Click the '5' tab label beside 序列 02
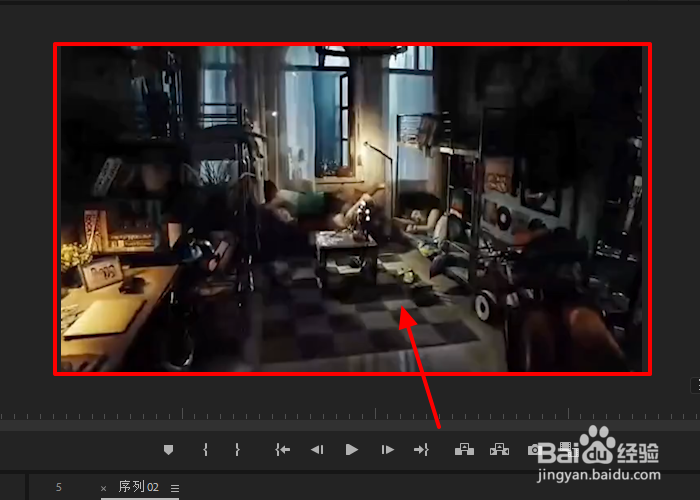700x500 pixels. (x=58, y=487)
